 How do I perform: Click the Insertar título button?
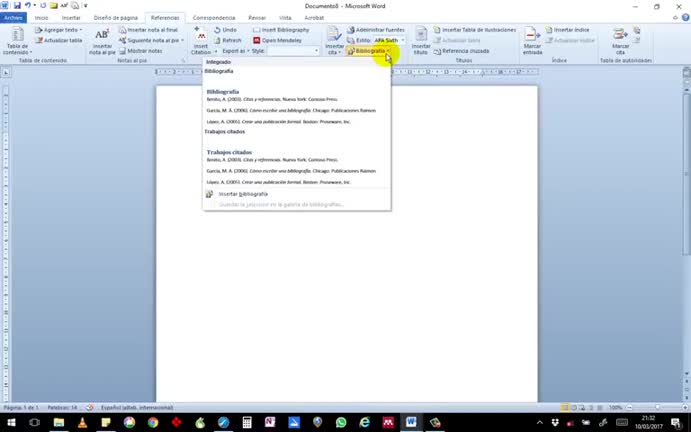click(421, 41)
